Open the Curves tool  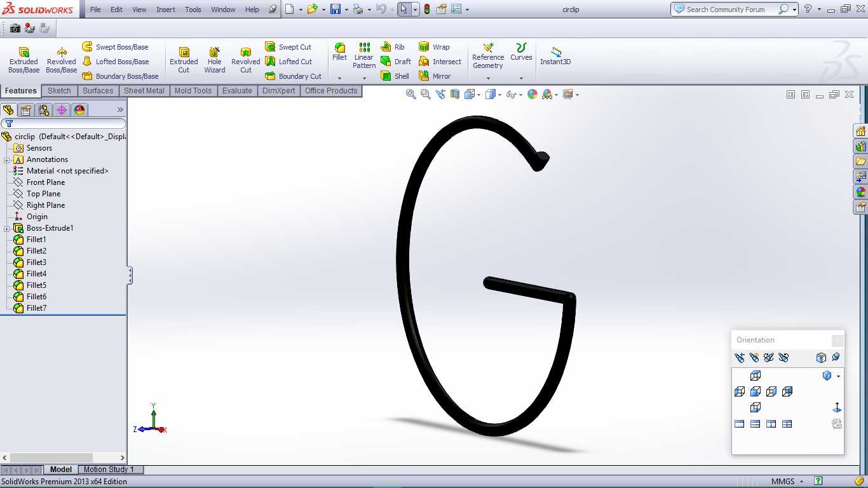point(521,52)
